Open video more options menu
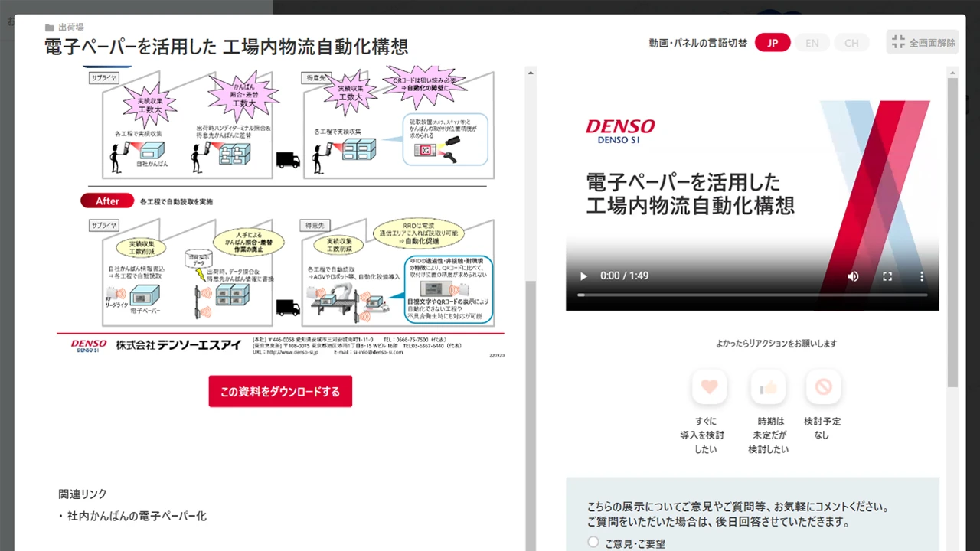Screen dimensions: 980x551 [922, 276]
